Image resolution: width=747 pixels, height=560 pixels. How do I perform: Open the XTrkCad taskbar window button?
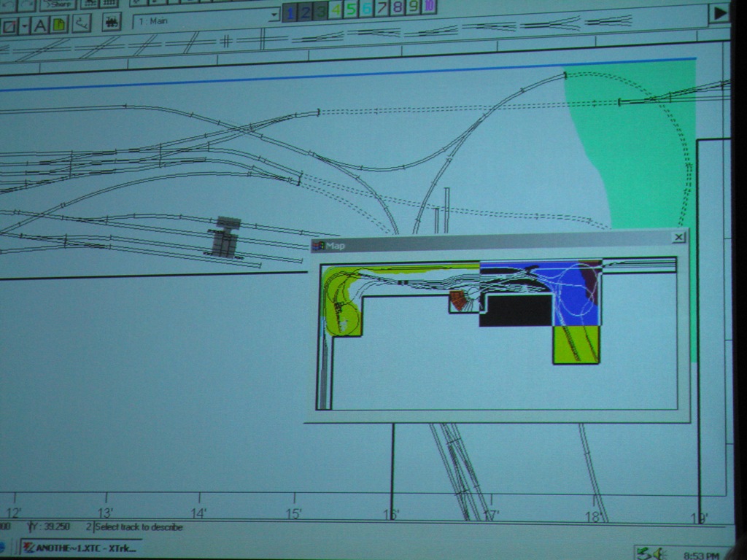point(80,548)
